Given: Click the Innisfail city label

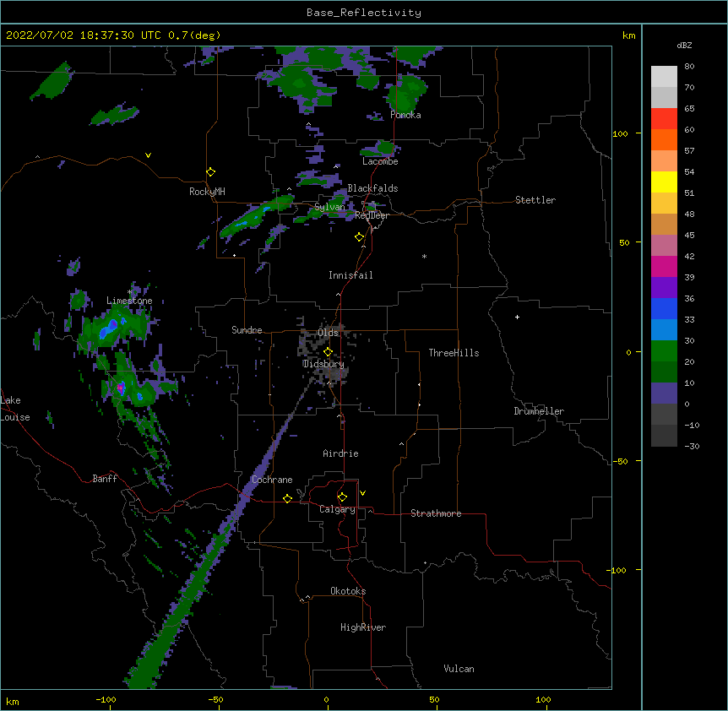Looking at the screenshot, I should pos(350,275).
